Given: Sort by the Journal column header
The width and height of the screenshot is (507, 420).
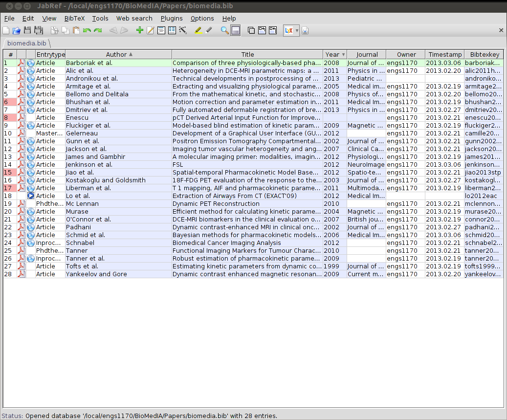Looking at the screenshot, I should click(x=366, y=54).
